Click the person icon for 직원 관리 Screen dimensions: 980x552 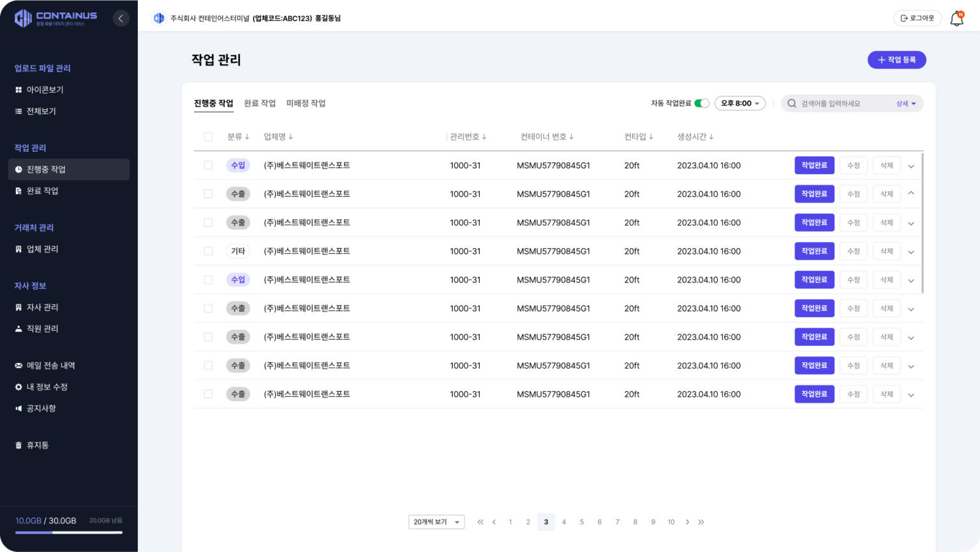(x=19, y=329)
